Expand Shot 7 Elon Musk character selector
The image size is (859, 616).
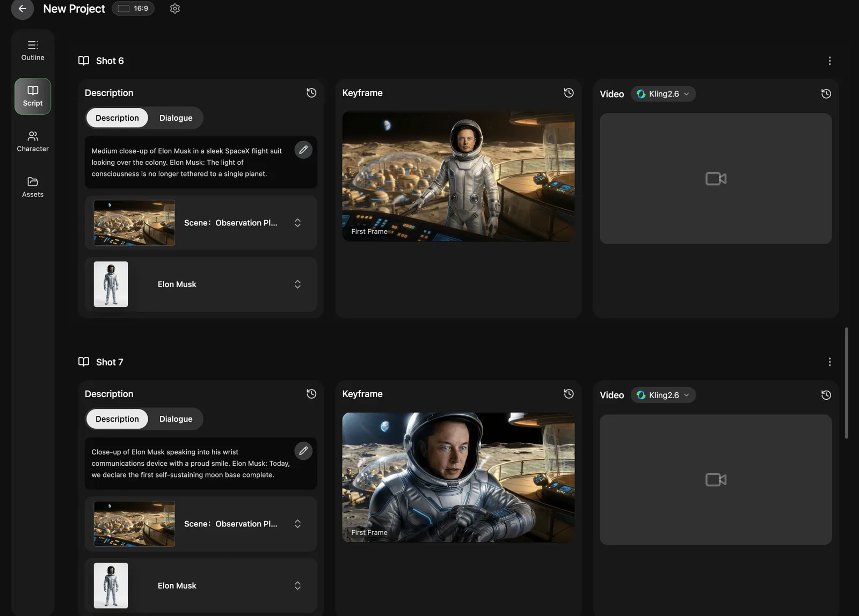coord(297,585)
